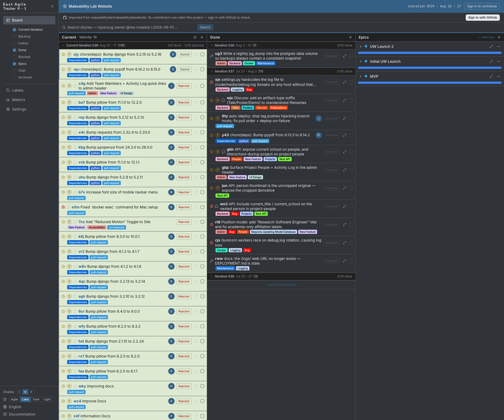504x420 pixels.
Task: Maximize the Initial UW Launch epic
Action: pos(491,61)
